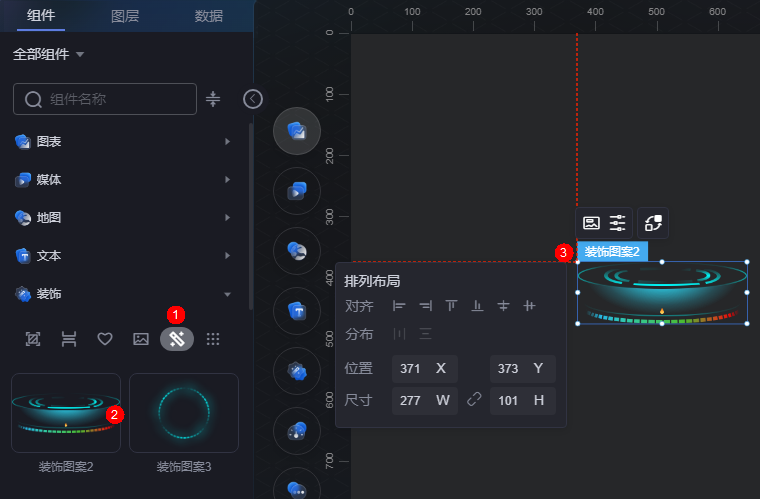This screenshot has height=499, width=760.
Task: Select the dotted grid filter icon
Action: [213, 339]
